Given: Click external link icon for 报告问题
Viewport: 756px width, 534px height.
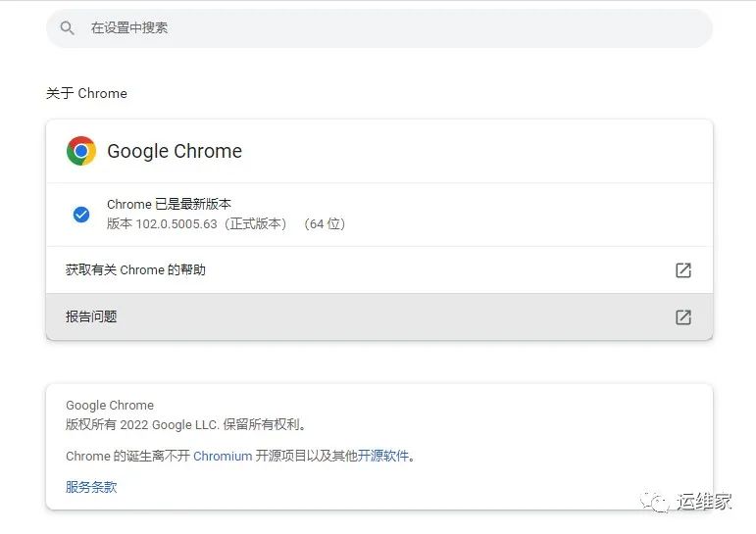Looking at the screenshot, I should coord(683,317).
